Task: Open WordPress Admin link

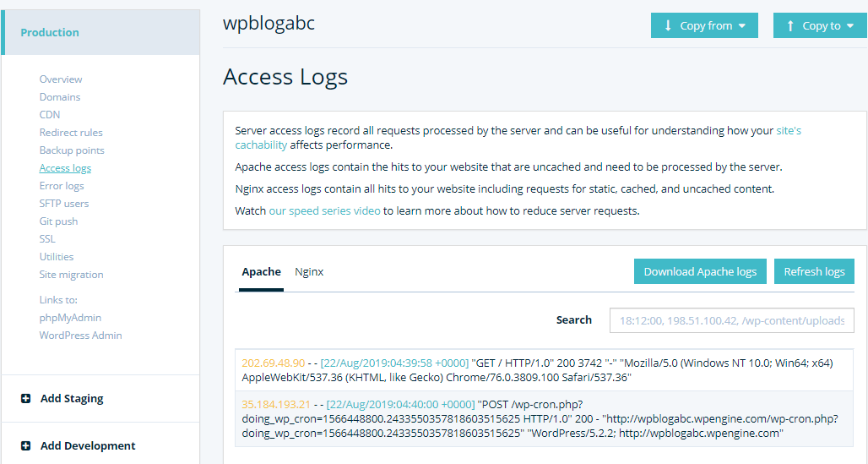Action: [80, 336]
